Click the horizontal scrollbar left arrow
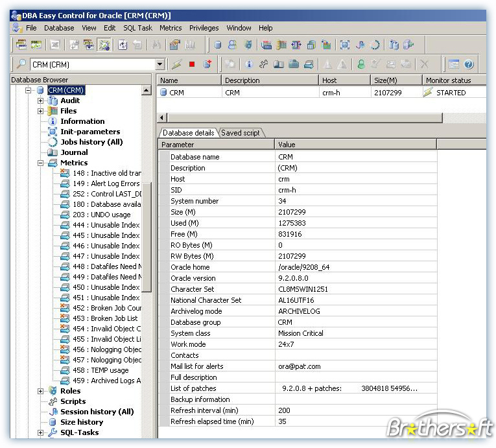Image resolution: width=496 pixels, height=448 pixels. [x=161, y=118]
